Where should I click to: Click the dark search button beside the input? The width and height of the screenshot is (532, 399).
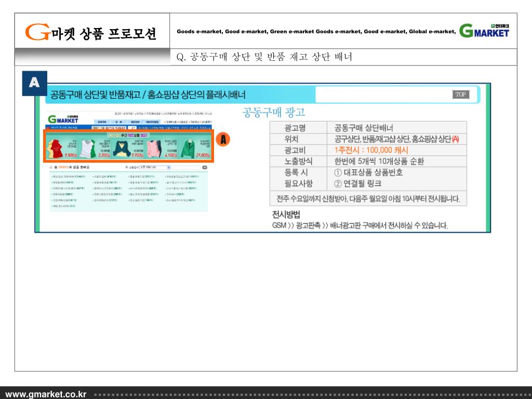coord(205,167)
